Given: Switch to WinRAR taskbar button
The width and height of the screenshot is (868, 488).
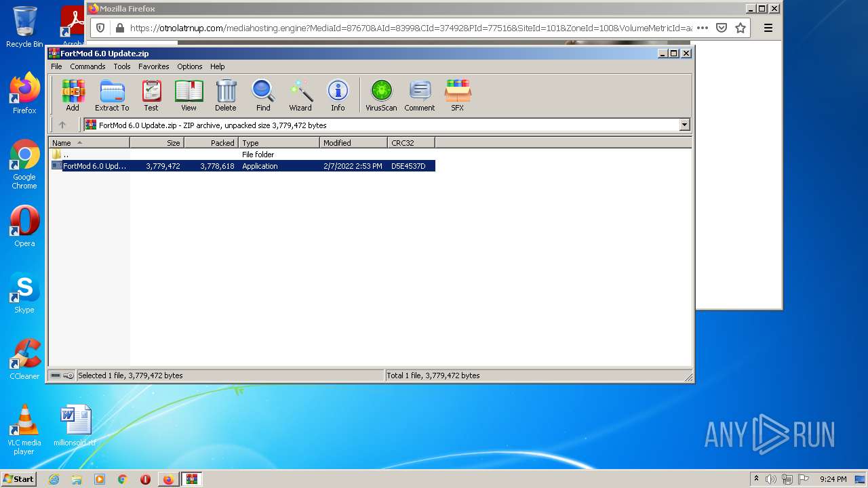Looking at the screenshot, I should (192, 479).
